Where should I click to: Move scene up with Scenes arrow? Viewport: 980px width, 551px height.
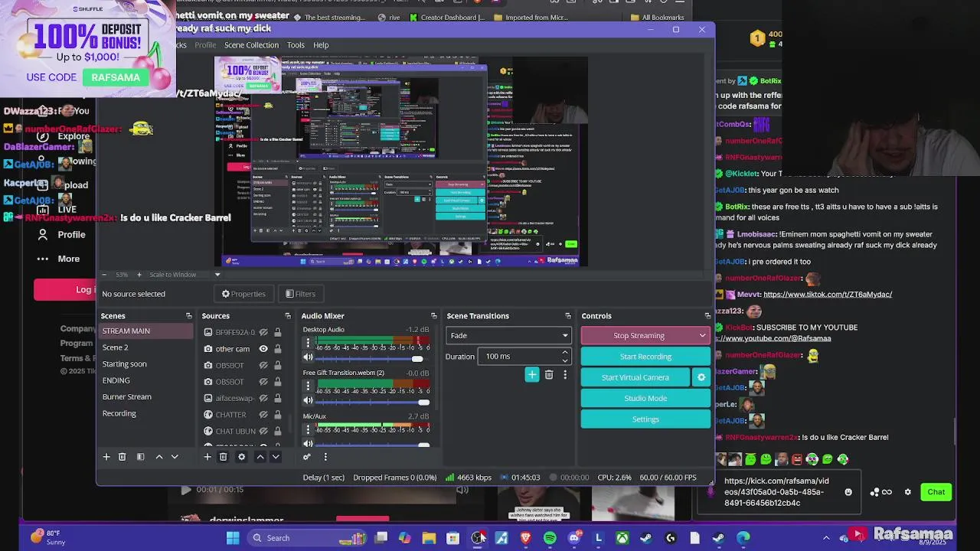pos(159,457)
